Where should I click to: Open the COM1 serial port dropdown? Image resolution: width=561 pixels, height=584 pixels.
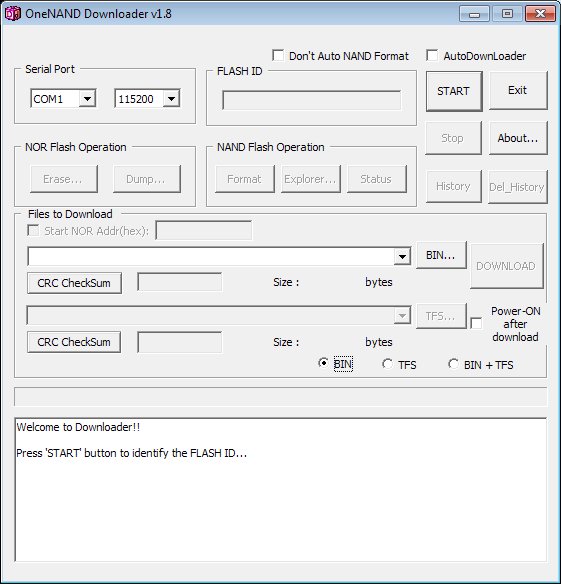(x=87, y=99)
